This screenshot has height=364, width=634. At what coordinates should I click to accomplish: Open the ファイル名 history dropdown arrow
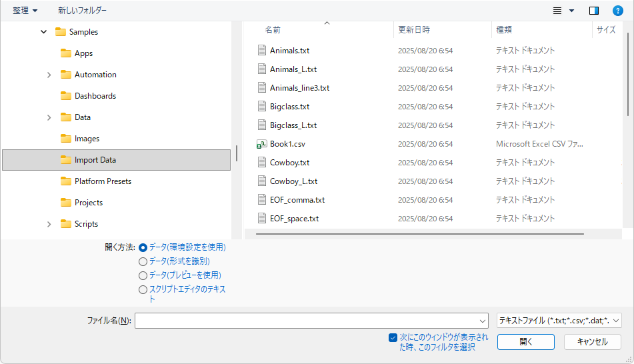pyautogui.click(x=483, y=321)
